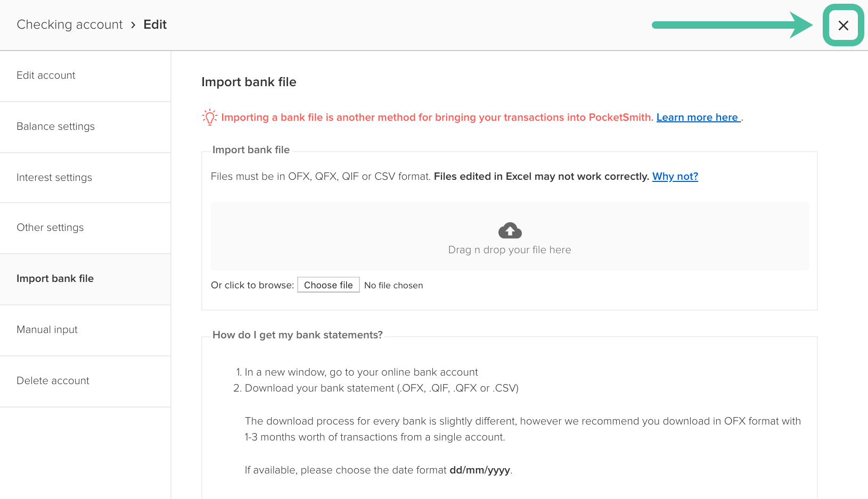Open the Edit account section
Viewport: 868px width, 499px height.
[85, 76]
